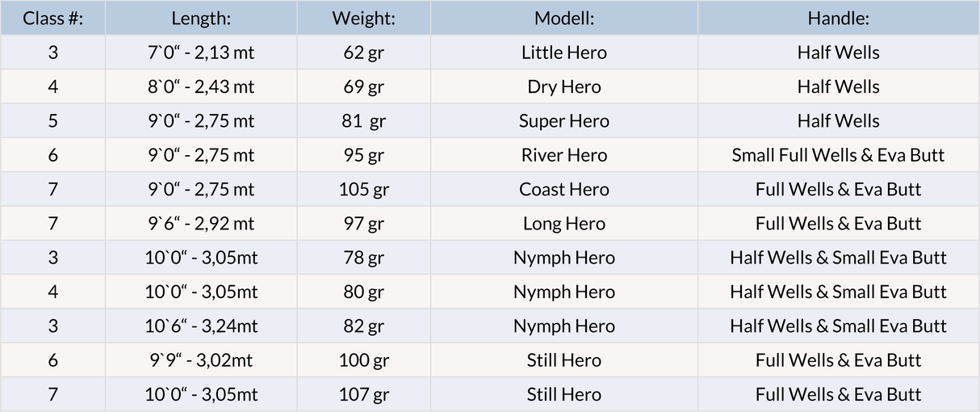Click the "Modell:" column header

(563, 18)
